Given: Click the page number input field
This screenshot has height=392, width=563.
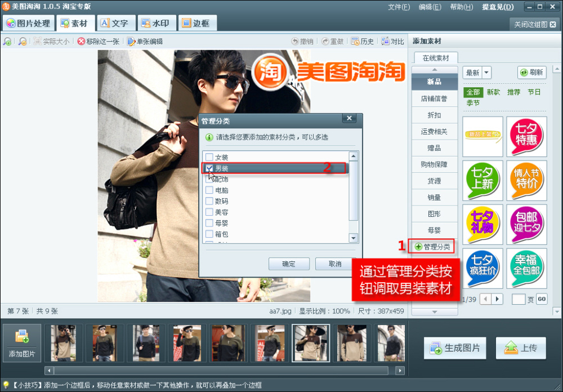Looking at the screenshot, I should tap(519, 299).
